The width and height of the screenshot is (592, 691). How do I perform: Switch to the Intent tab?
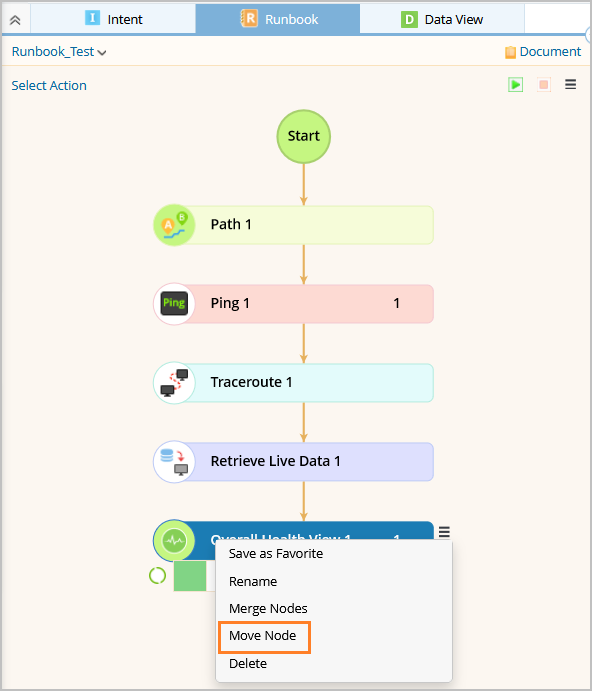[114, 19]
